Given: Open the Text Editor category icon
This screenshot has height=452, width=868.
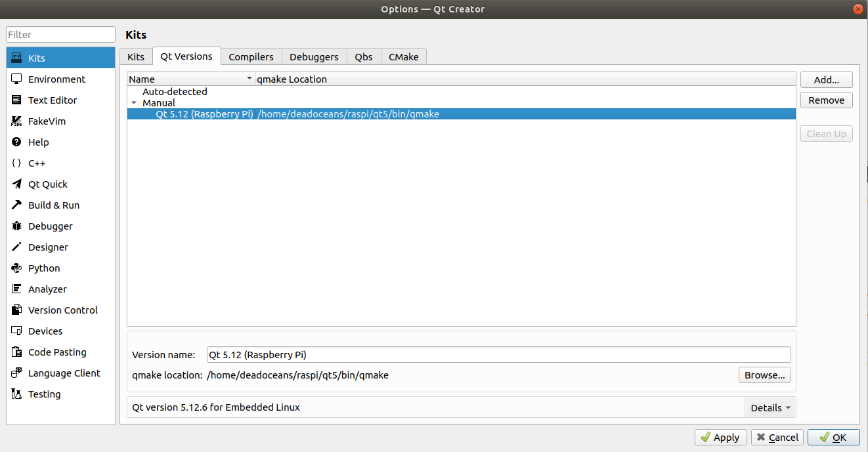Looking at the screenshot, I should (x=16, y=100).
